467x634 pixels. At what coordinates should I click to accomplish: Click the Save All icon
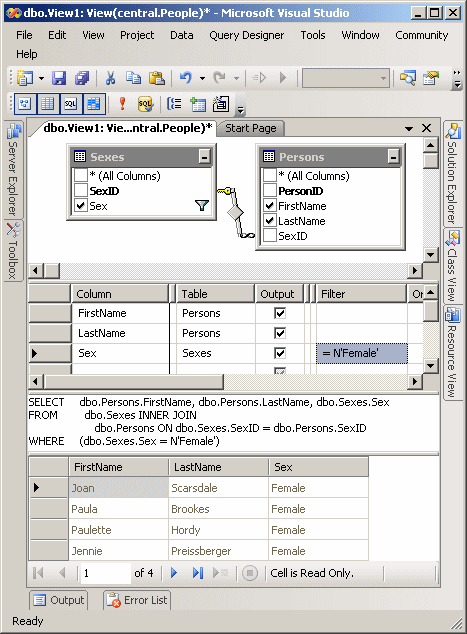click(82, 78)
